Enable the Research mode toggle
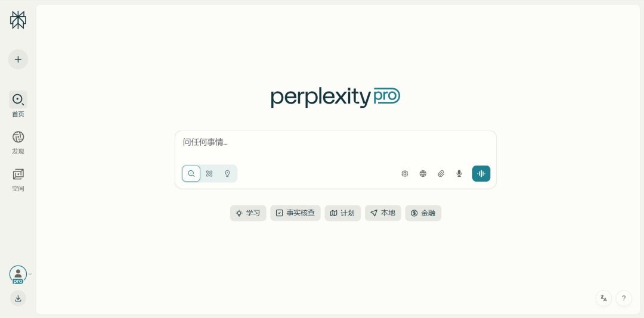The image size is (644, 318). click(209, 174)
